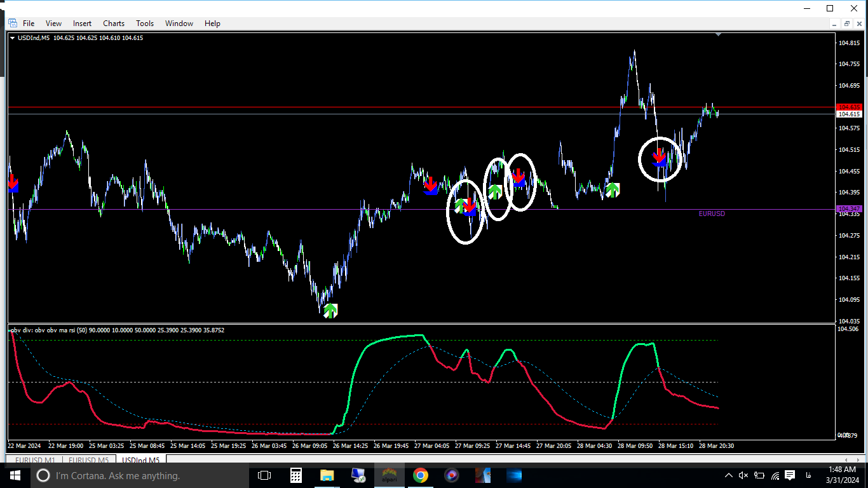
Task: Click the chart window icon beside File
Action: pos(13,24)
